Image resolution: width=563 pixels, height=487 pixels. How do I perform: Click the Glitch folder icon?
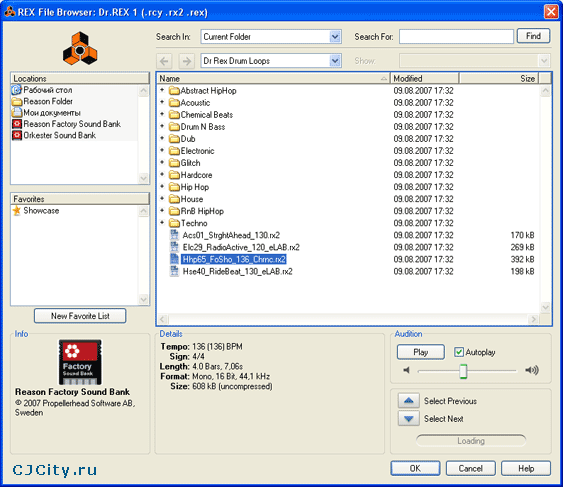pos(174,163)
